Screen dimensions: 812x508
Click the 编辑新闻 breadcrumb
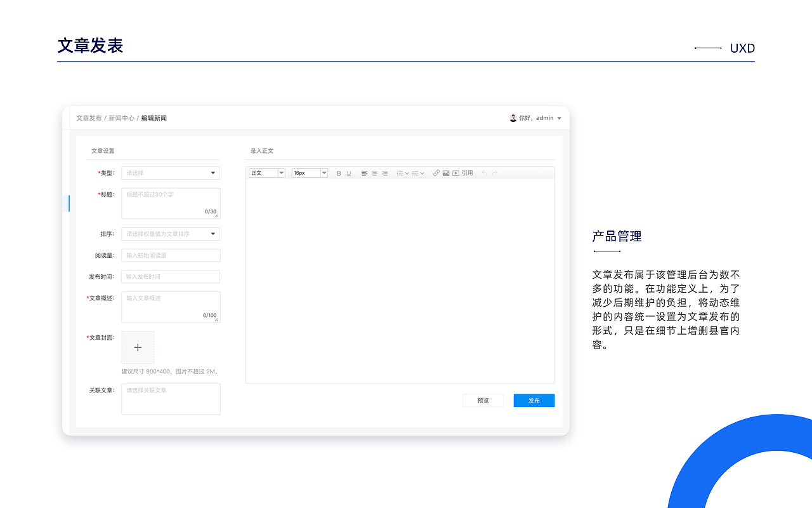click(x=154, y=118)
